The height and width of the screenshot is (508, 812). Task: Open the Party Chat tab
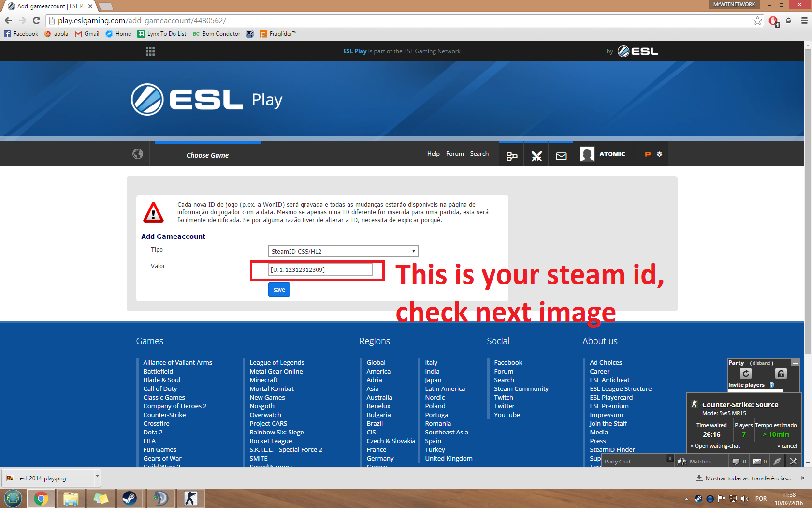pos(635,462)
